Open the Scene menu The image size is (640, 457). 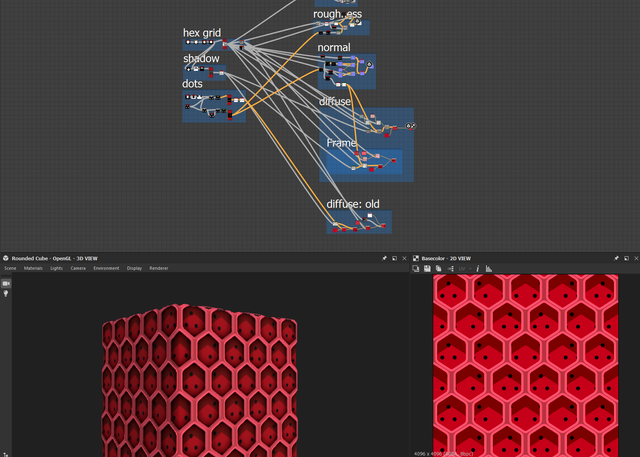pyautogui.click(x=10, y=268)
